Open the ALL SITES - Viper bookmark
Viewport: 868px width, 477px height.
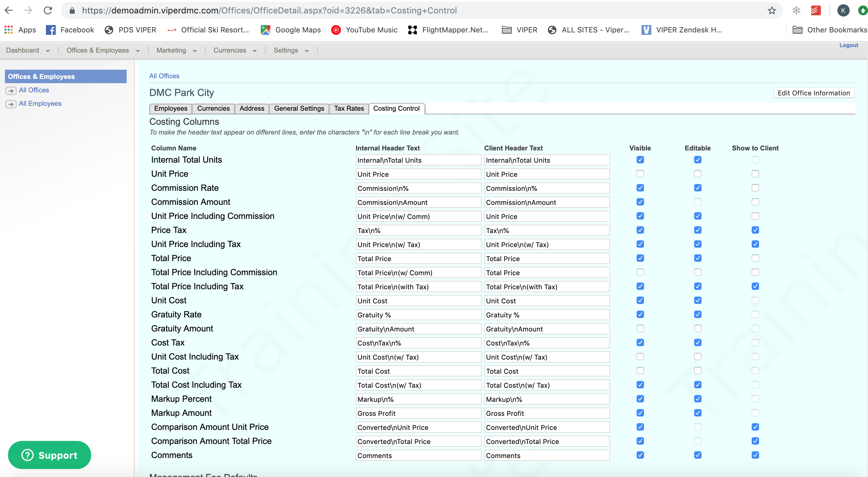pos(588,30)
